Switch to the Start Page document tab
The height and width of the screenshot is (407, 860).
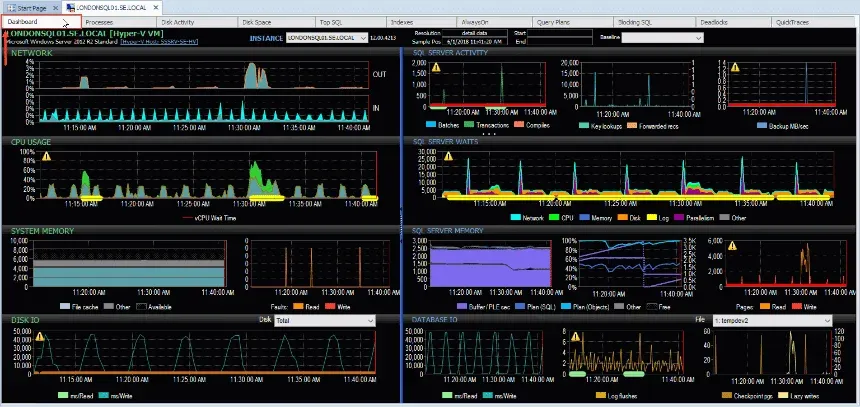(32, 8)
